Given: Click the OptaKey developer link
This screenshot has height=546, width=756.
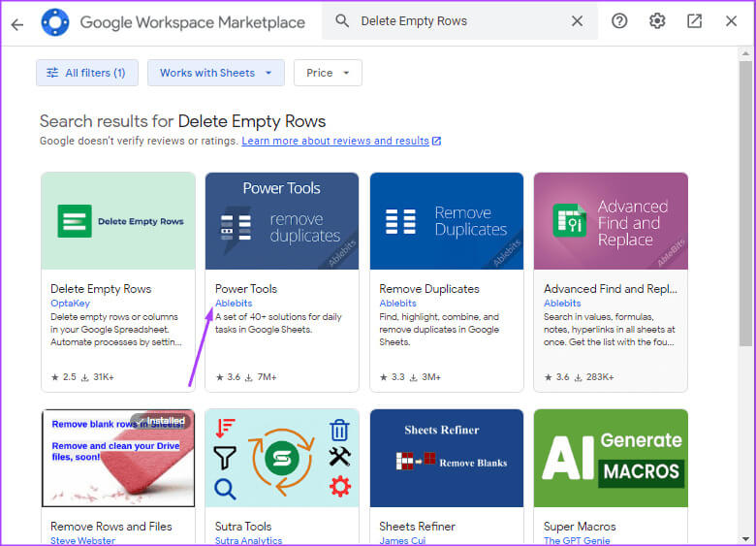Looking at the screenshot, I should click(70, 303).
